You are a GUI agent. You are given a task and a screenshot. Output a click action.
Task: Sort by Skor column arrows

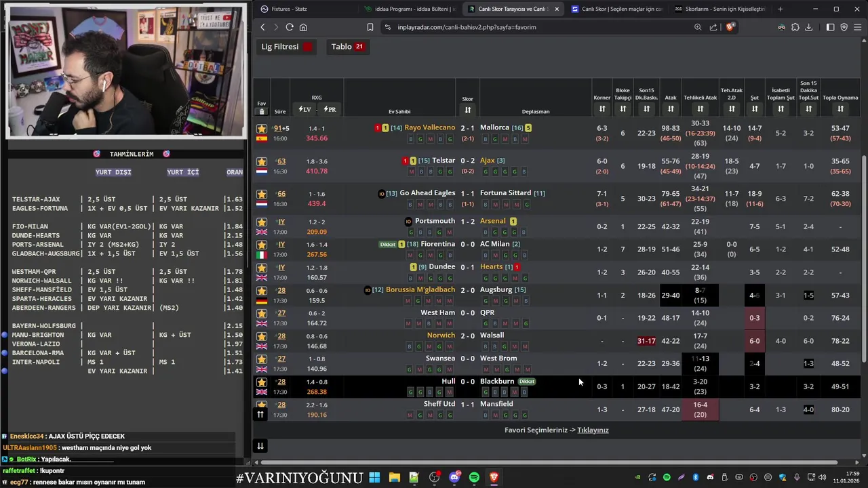coord(467,110)
